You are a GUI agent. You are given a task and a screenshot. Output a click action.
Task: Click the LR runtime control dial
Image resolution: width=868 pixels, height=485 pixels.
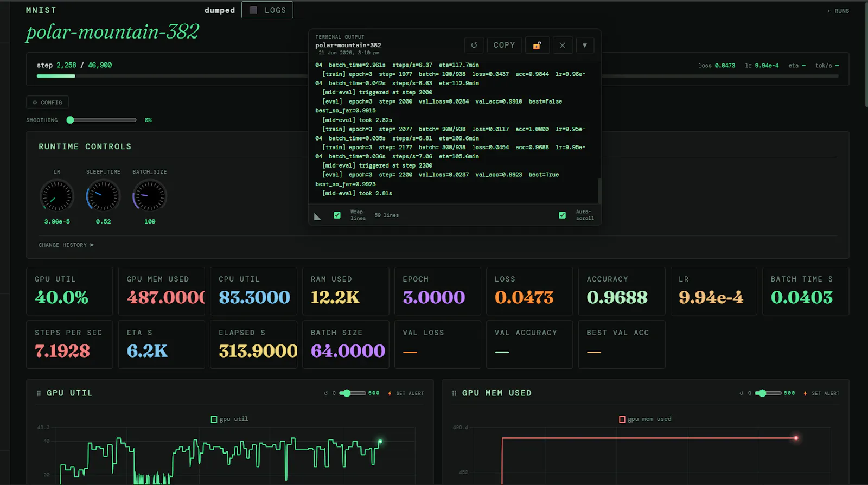click(x=57, y=196)
